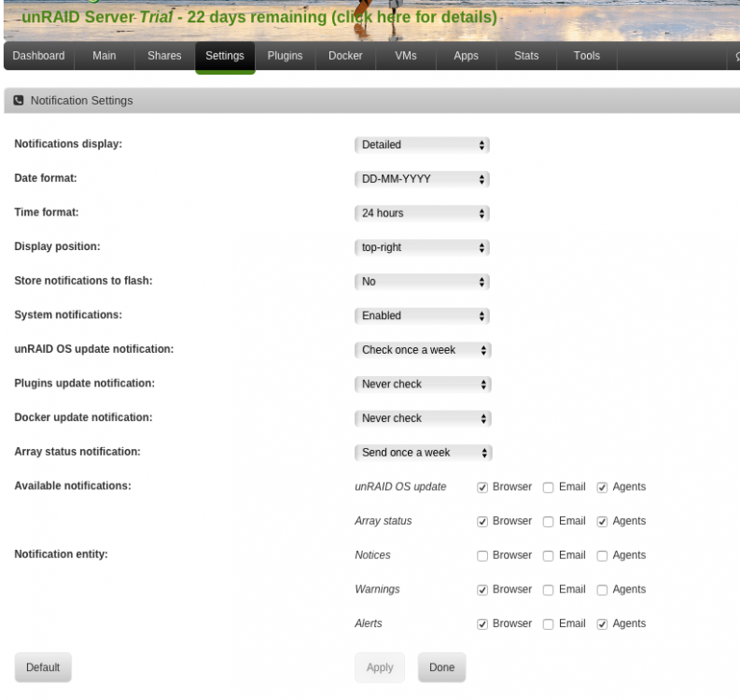Enable Email for Array status
The height and width of the screenshot is (700, 740).
pyautogui.click(x=548, y=522)
